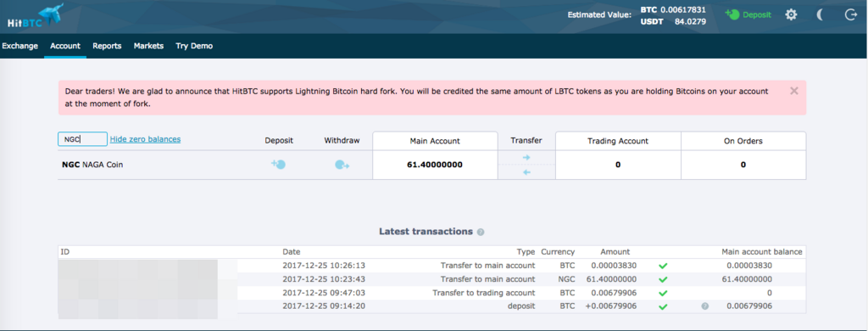Click the Transfer to trading account entry
This screenshot has width=868, height=331.
coord(484,293)
